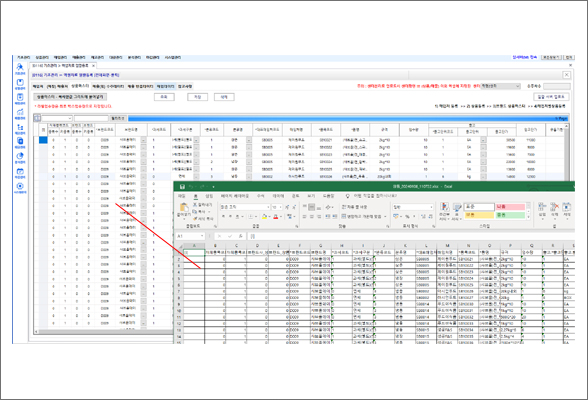Click the fx insert function icon in Excel

click(240, 236)
